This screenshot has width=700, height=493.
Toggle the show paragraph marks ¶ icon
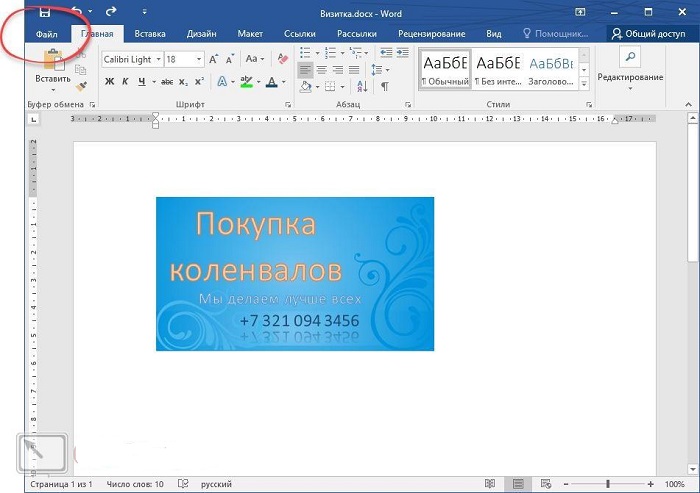click(x=384, y=87)
